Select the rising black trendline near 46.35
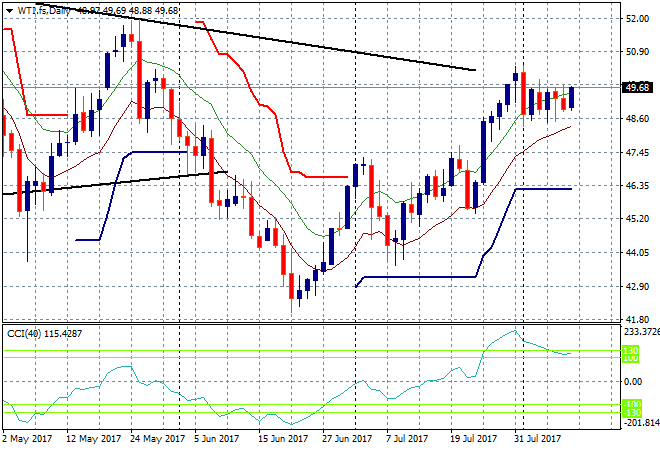The width and height of the screenshot is (660, 450). (x=114, y=183)
